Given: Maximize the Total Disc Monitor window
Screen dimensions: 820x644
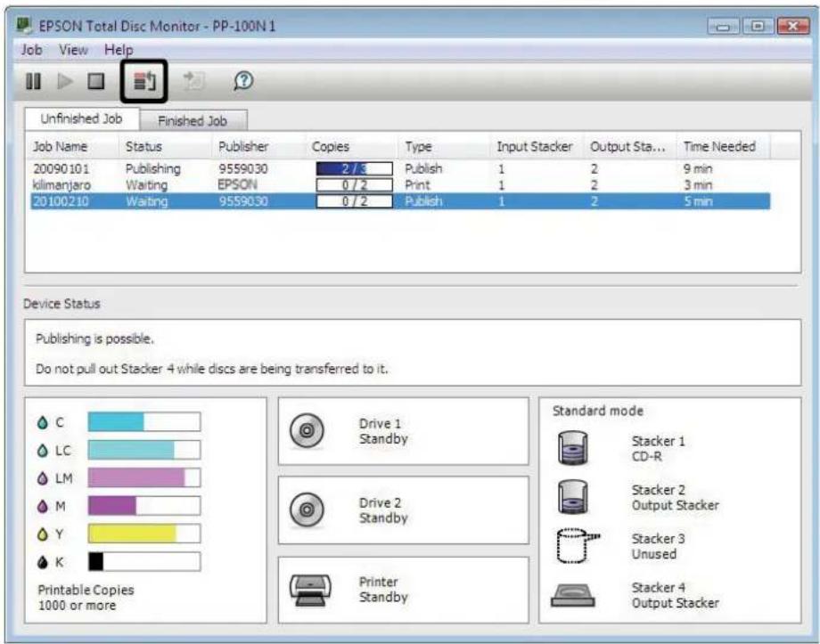Looking at the screenshot, I should [758, 26].
